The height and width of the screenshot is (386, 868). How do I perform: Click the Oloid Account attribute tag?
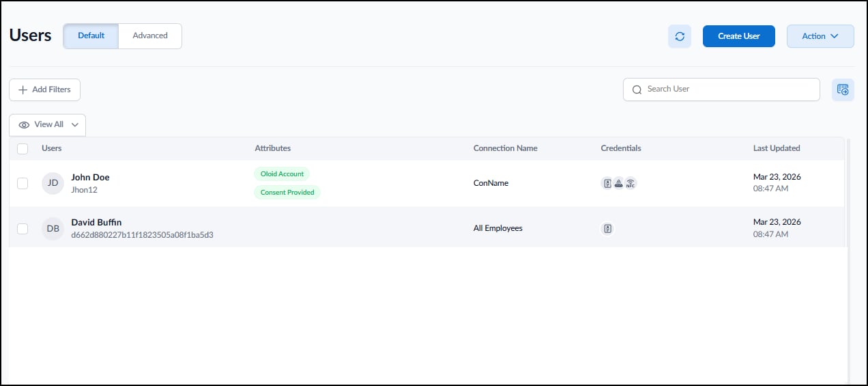click(x=282, y=174)
